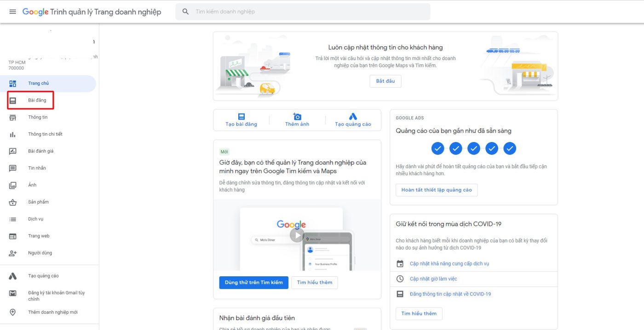Click the Tạo quảng cáo Google Ads icon
Screen dimensions: 644x330
(x=13, y=275)
